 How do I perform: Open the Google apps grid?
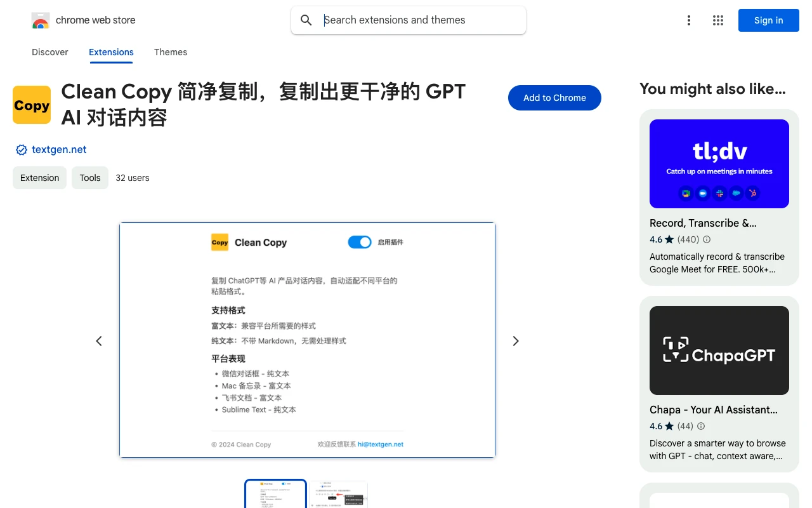click(717, 20)
